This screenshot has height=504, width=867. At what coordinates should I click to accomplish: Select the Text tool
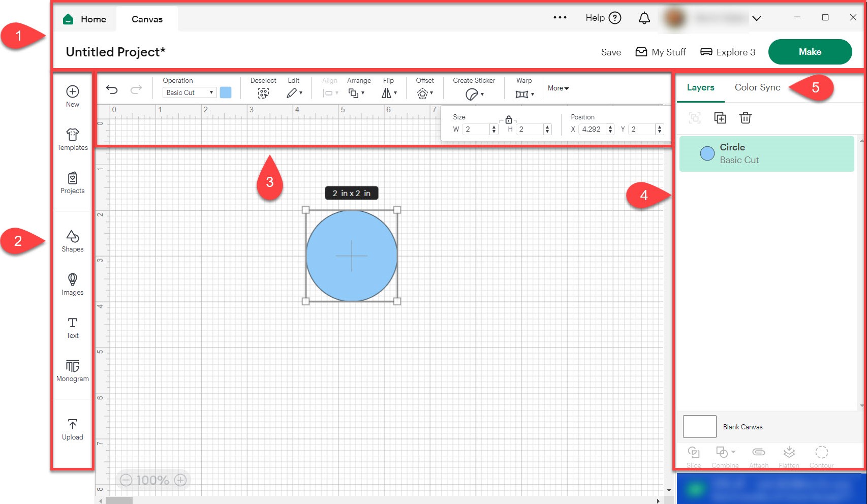click(73, 328)
